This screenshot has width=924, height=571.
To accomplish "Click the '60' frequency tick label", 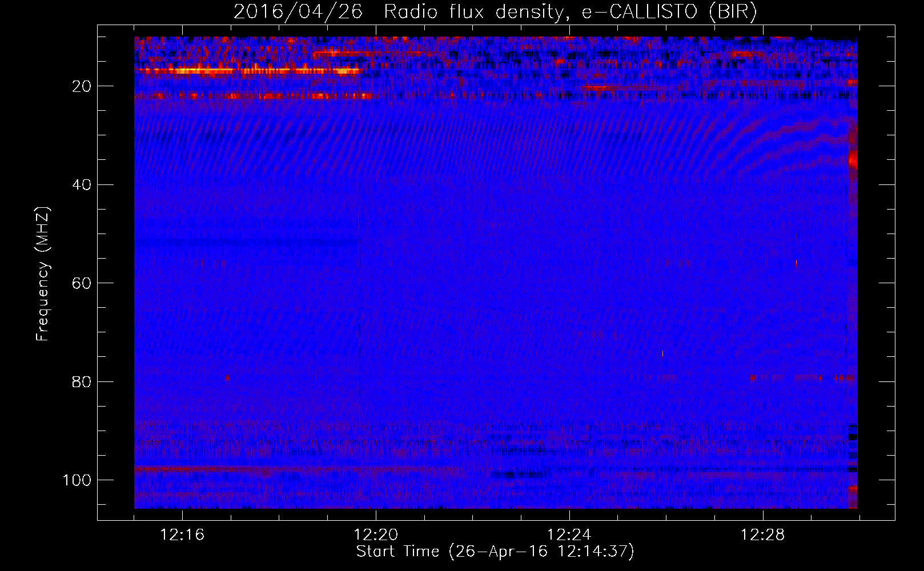I will [x=82, y=284].
